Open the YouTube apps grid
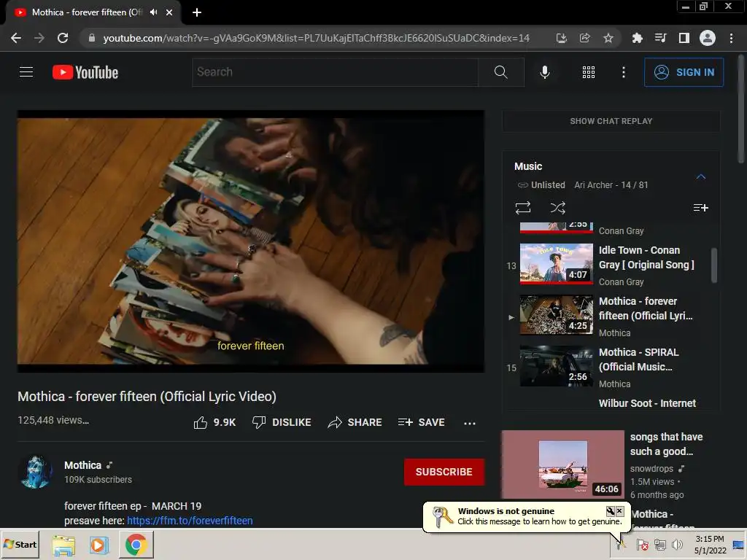This screenshot has height=560, width=747. (x=589, y=72)
